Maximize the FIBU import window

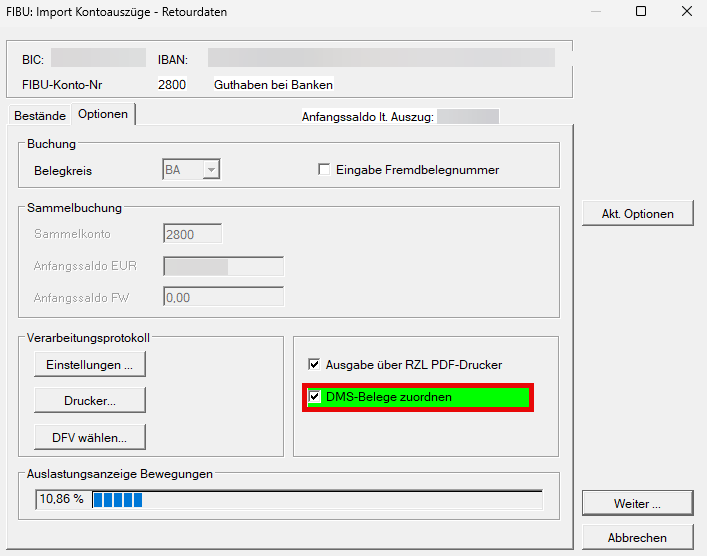pyautogui.click(x=641, y=12)
